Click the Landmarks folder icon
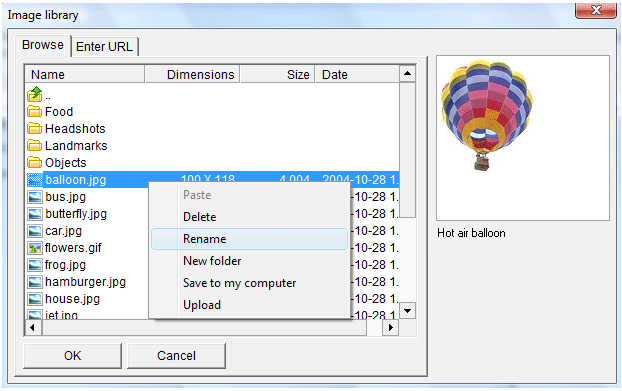Image resolution: width=622 pixels, height=391 pixels. (x=35, y=146)
